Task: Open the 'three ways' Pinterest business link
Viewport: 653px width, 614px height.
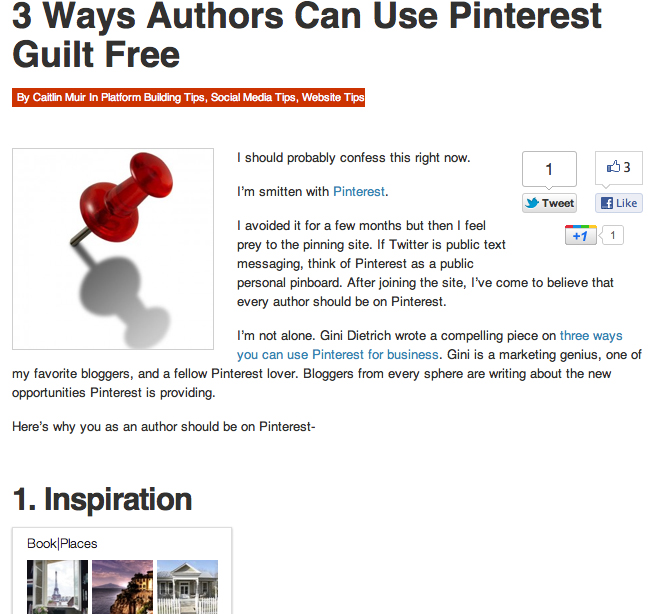Action: tap(591, 336)
